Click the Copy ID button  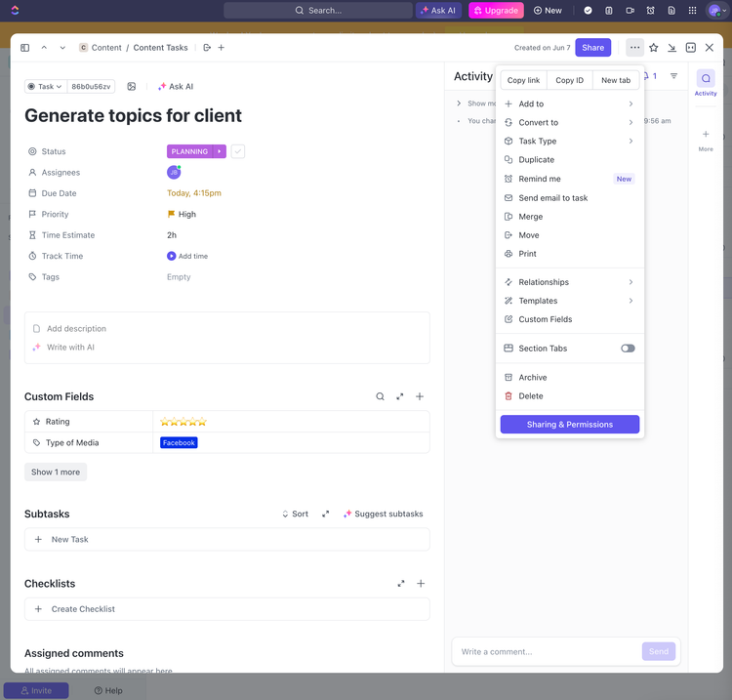point(570,80)
